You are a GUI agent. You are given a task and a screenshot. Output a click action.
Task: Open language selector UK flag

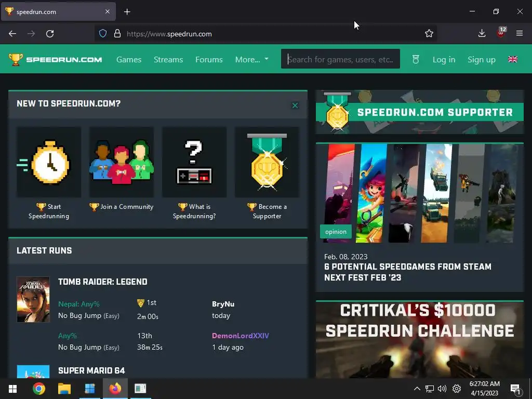click(513, 59)
